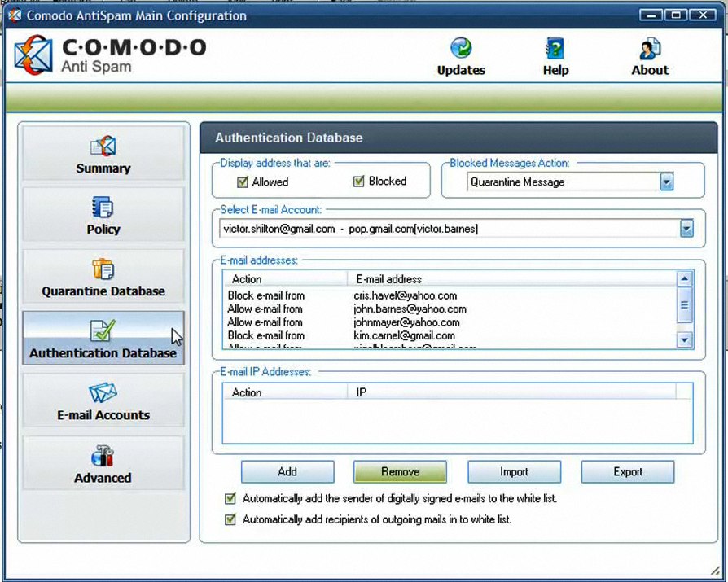The height and width of the screenshot is (582, 728).
Task: Switch to the Policy section label
Action: point(103,230)
